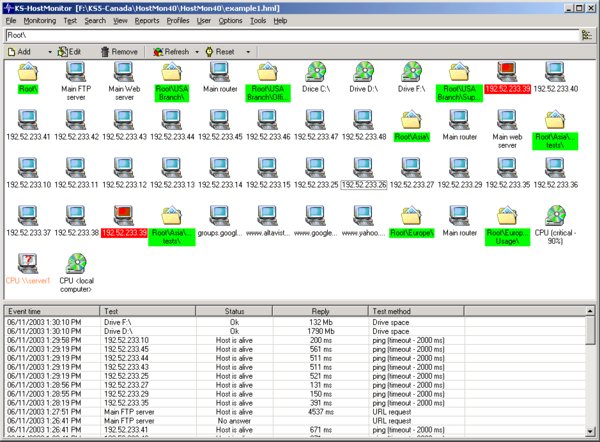Expand the Add button dropdown arrow
This screenshot has width=600, height=442.
51,51
